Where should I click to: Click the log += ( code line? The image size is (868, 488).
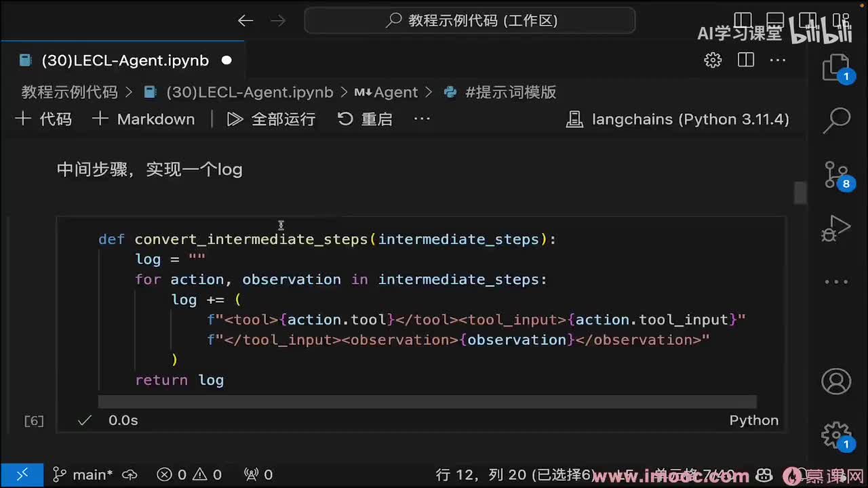point(206,300)
